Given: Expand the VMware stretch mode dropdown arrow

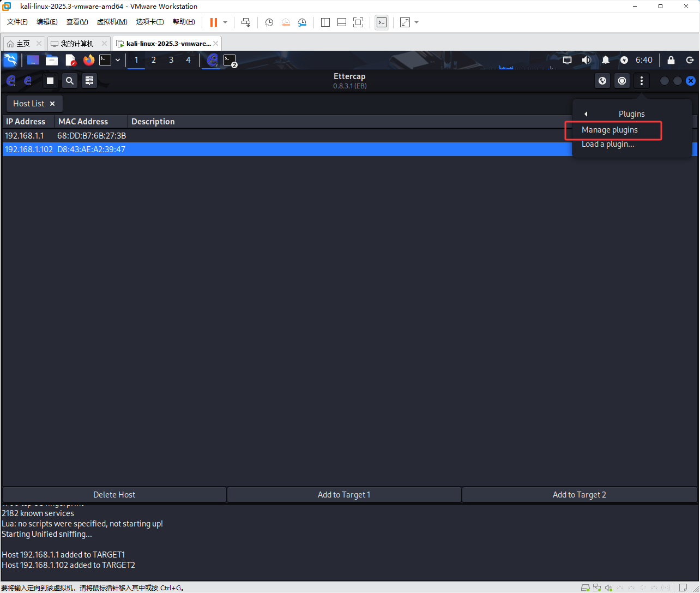Looking at the screenshot, I should point(417,22).
